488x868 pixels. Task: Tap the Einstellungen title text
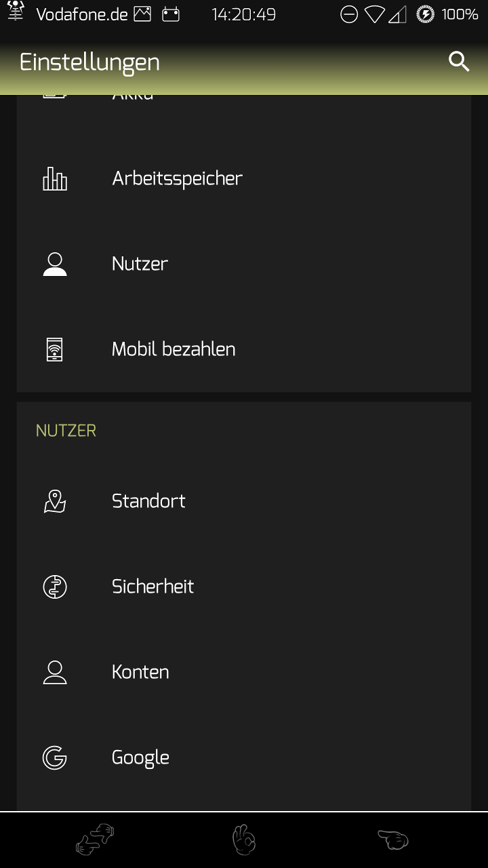point(89,62)
